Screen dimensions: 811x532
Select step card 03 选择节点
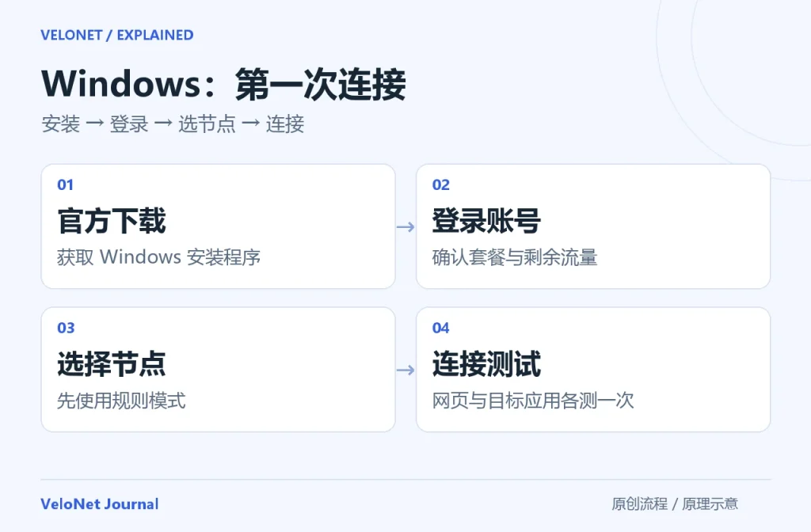coord(219,370)
